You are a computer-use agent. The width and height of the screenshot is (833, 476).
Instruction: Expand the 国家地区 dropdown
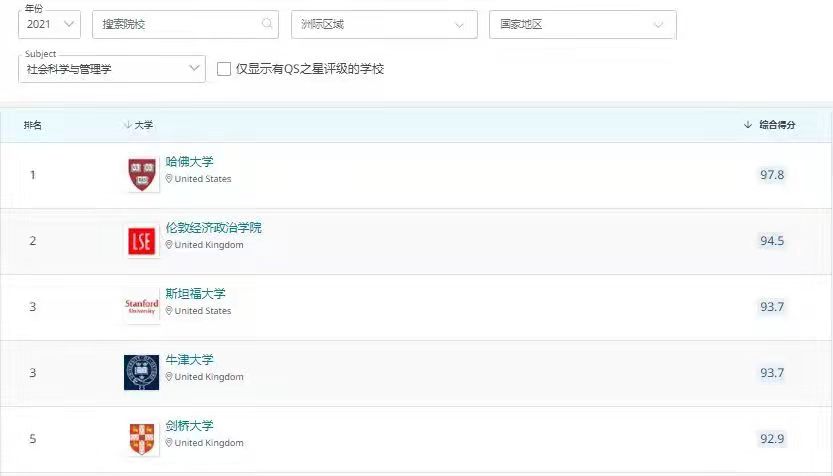click(x=583, y=24)
